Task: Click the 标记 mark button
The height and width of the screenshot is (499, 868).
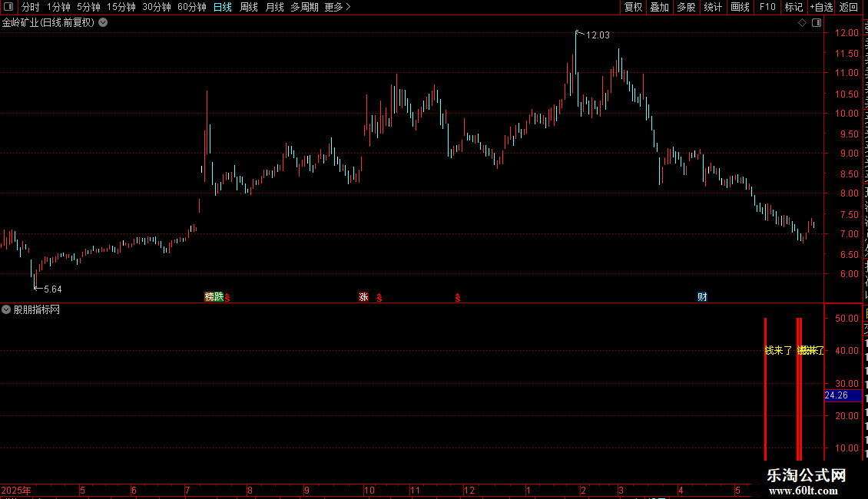Action: [x=793, y=7]
